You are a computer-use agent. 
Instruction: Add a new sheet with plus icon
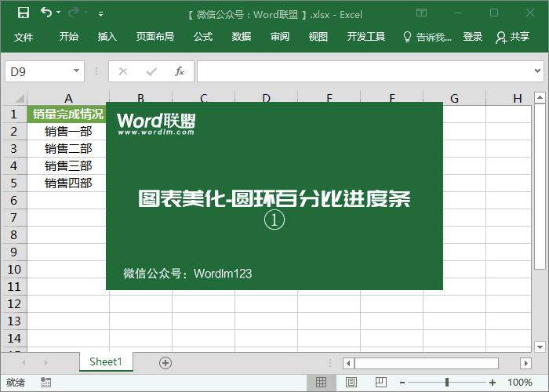point(165,362)
